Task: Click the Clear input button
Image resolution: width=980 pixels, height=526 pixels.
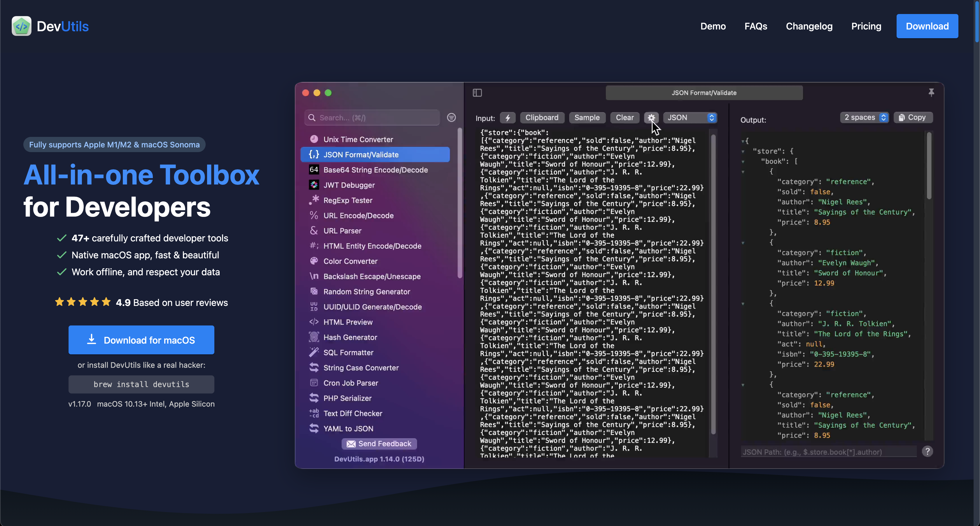Action: coord(625,118)
